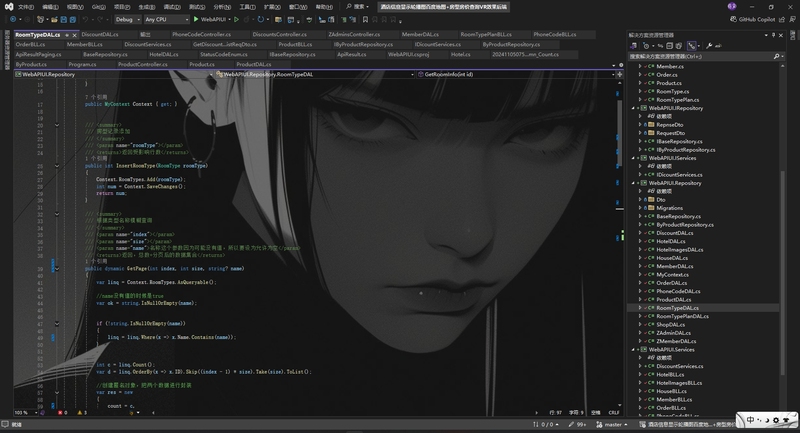800x433 pixels.
Task: Close the RoomTypeDAL.cs tab
Action: tap(74, 35)
